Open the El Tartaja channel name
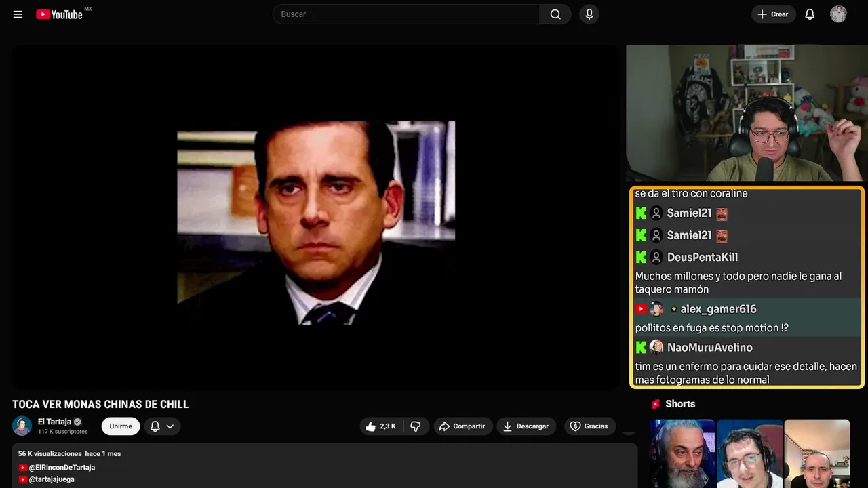The height and width of the screenshot is (488, 868). coord(54,422)
